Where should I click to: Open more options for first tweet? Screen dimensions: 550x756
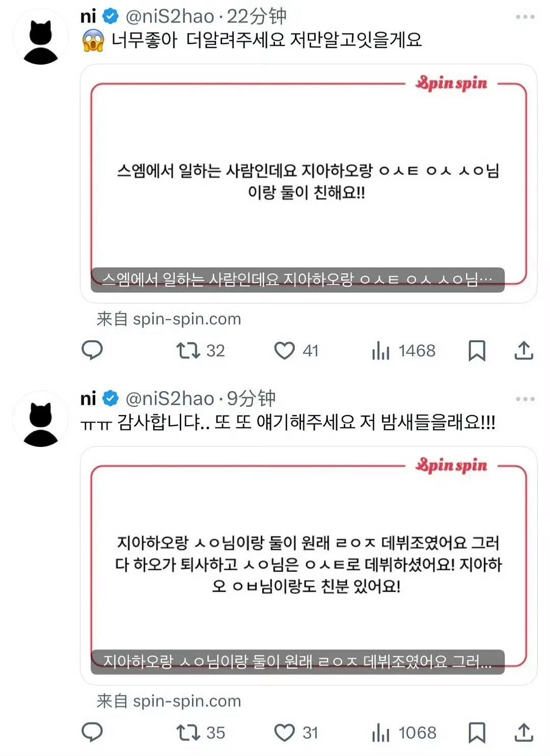click(525, 17)
